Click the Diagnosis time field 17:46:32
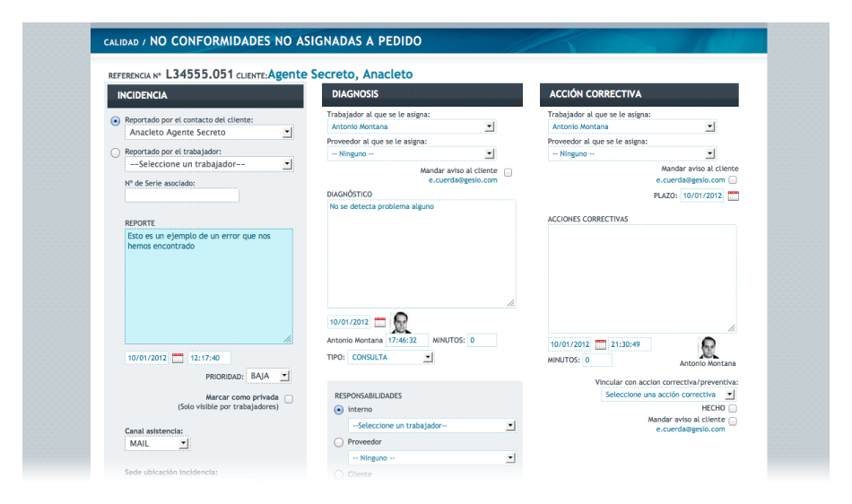Image resolution: width=852 pixels, height=504 pixels. (406, 341)
